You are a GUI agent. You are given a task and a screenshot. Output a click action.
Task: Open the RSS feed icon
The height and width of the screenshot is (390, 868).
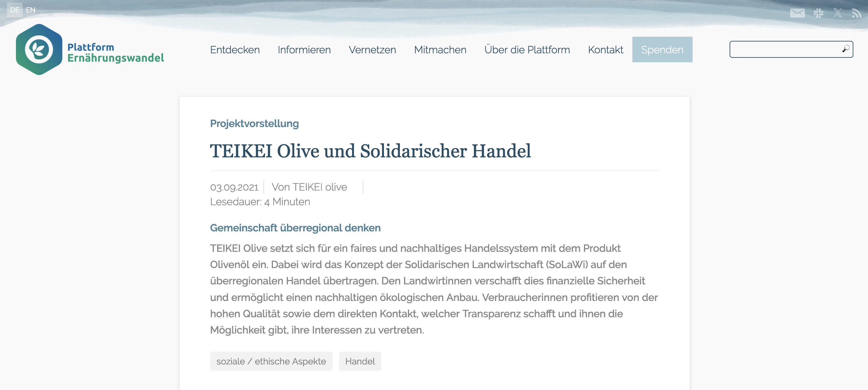coord(857,13)
